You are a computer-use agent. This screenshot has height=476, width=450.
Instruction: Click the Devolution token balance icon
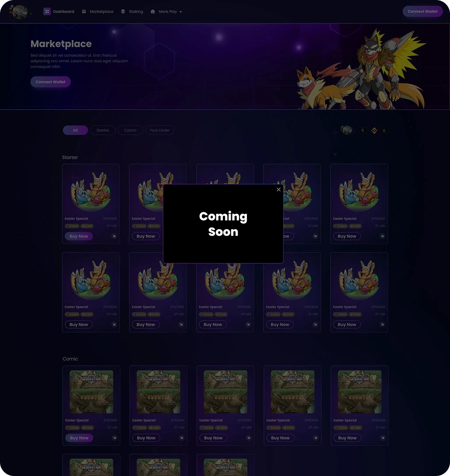point(347,130)
